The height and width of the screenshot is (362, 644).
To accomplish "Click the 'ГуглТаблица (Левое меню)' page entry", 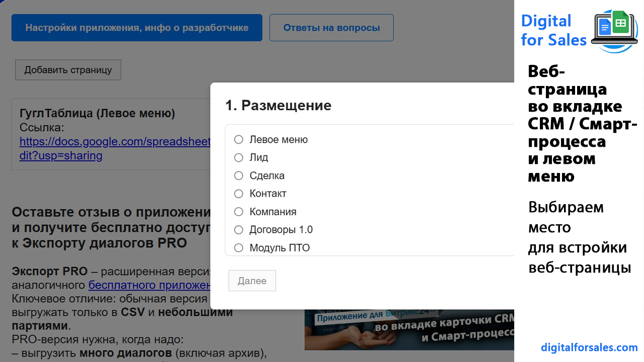I will tap(97, 114).
